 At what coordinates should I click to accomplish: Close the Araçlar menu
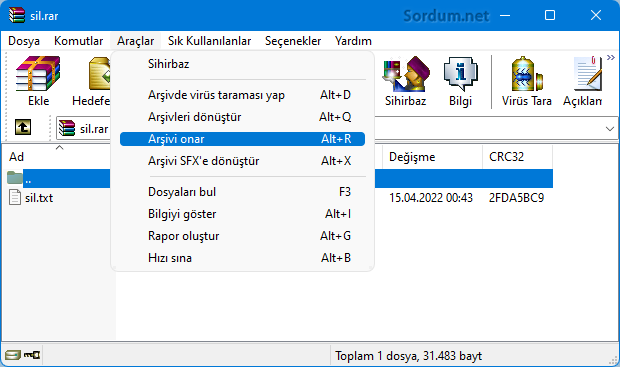tap(136, 41)
